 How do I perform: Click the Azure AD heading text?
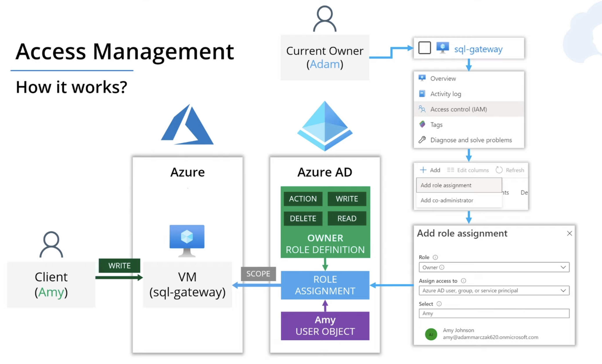pyautogui.click(x=325, y=172)
